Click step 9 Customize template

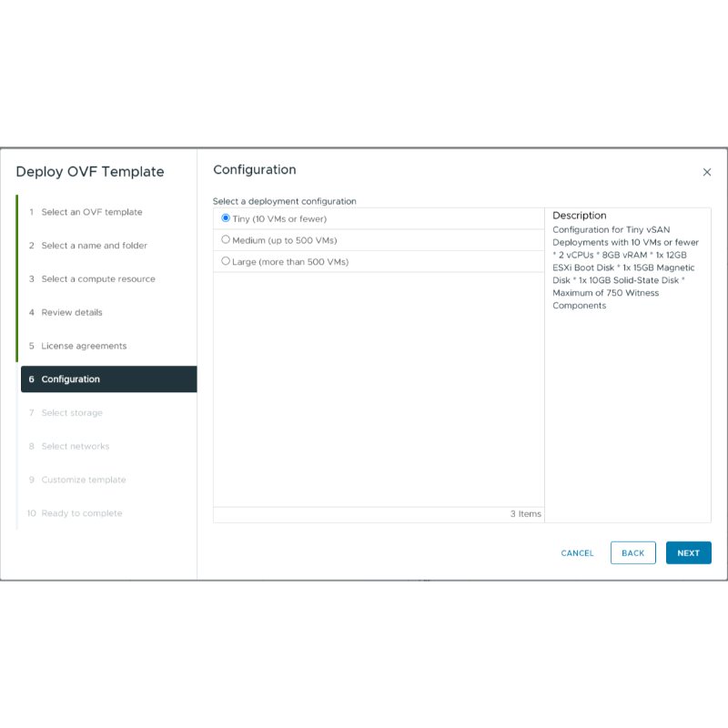click(84, 480)
